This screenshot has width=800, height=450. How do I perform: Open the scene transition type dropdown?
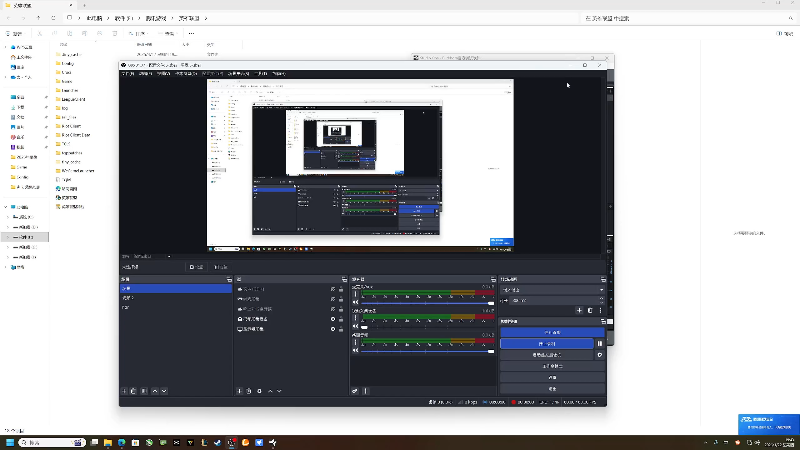click(x=552, y=290)
